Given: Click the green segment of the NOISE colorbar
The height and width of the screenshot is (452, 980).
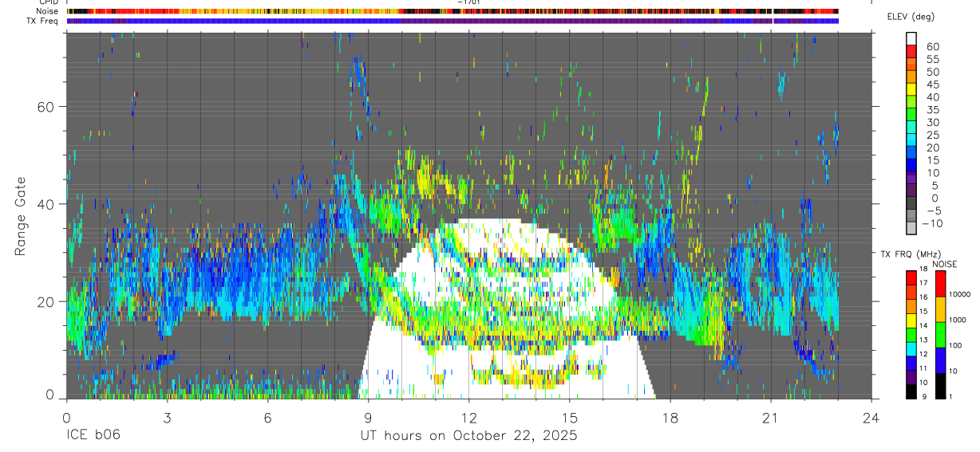Looking at the screenshot, I should [x=940, y=334].
